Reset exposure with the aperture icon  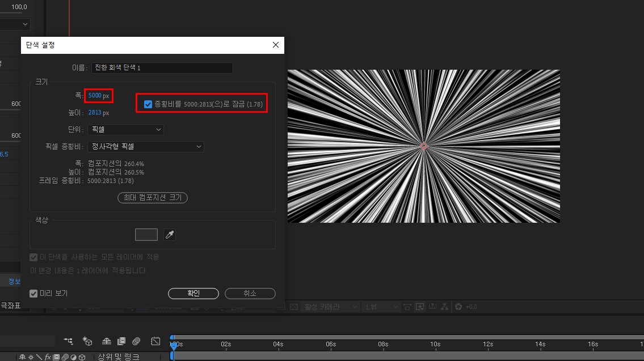pos(458,307)
